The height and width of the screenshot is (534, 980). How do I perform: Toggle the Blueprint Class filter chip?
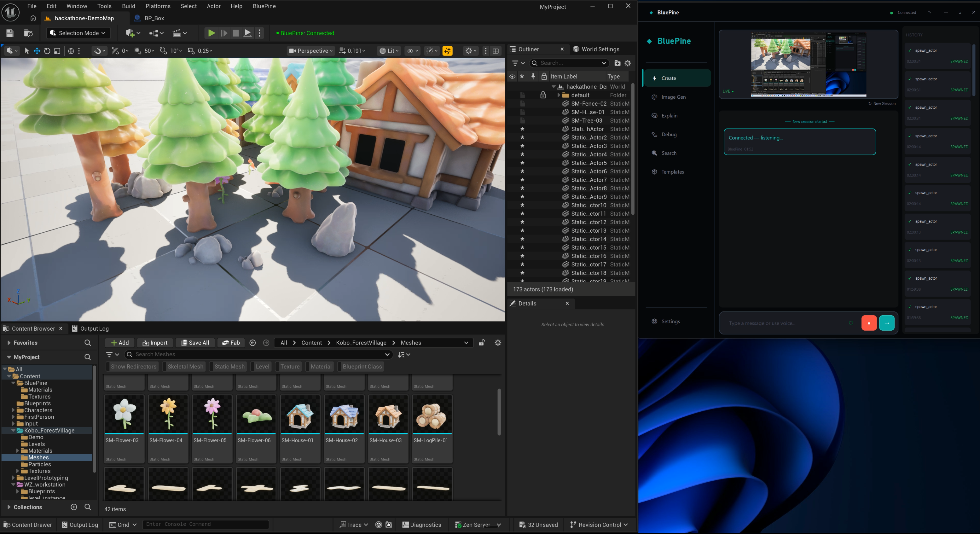[362, 366]
